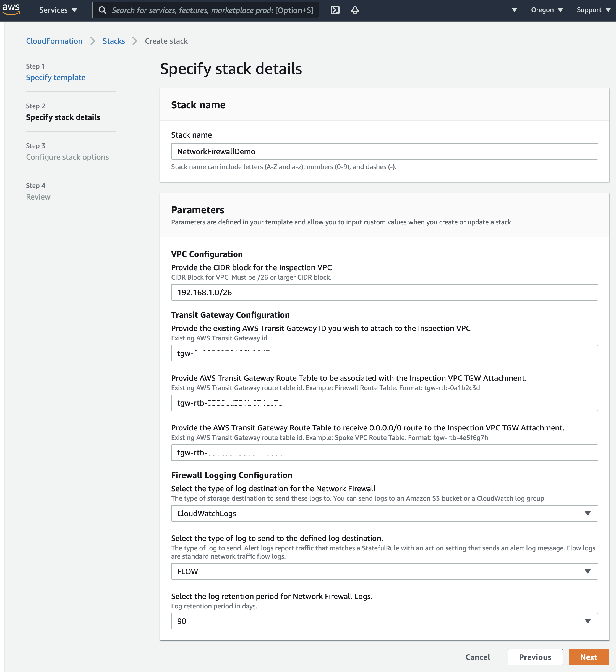This screenshot has height=672, width=616.
Task: Click the orange Next button
Action: click(x=588, y=657)
